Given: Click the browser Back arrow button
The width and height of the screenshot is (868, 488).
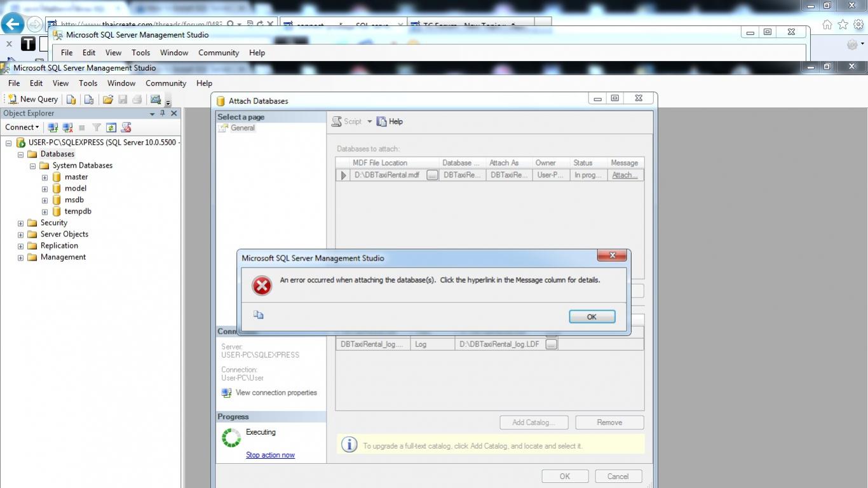Looking at the screenshot, I should [13, 24].
